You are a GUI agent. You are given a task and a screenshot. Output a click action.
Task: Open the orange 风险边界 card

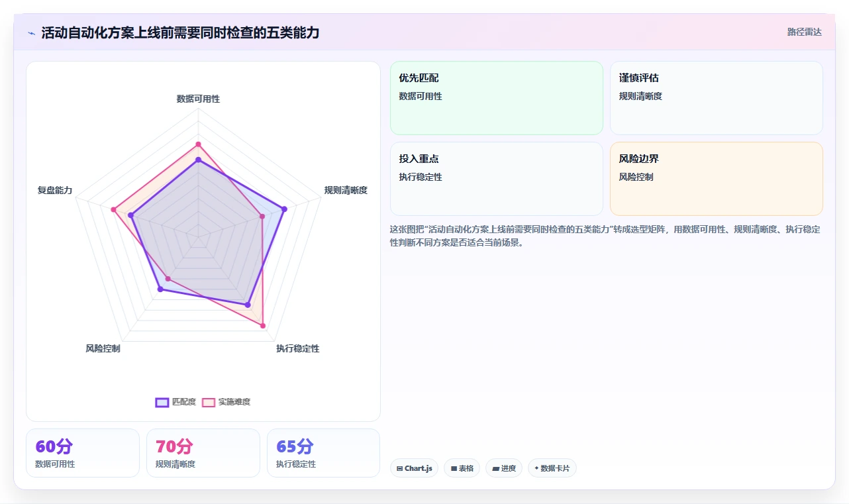(x=717, y=179)
